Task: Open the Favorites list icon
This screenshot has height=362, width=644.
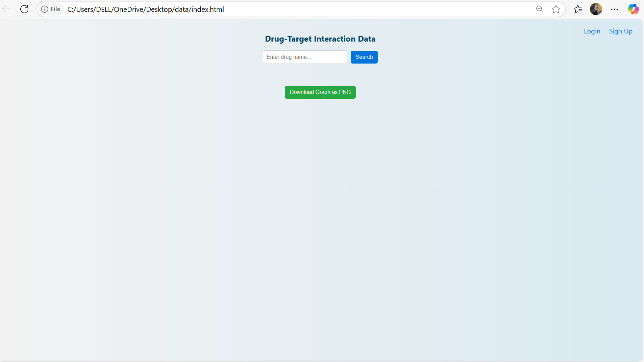Action: (578, 9)
